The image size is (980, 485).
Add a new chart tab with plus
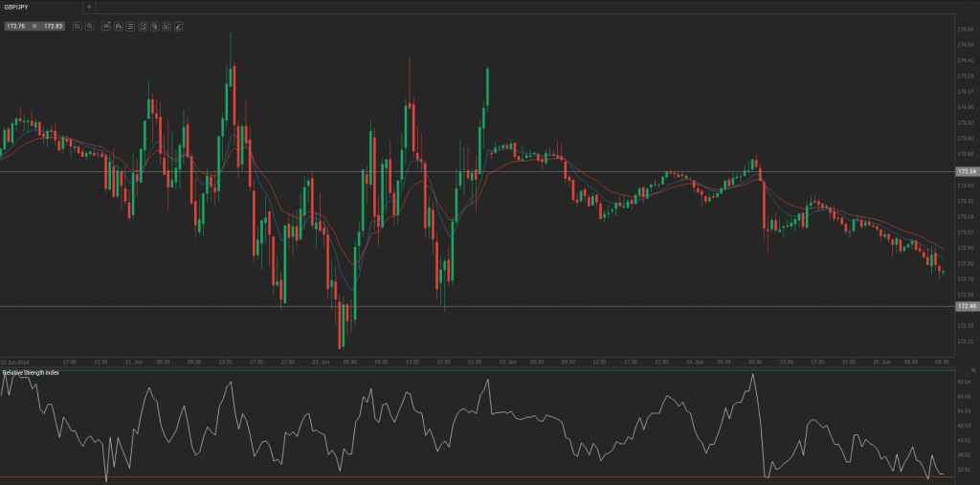click(x=89, y=7)
